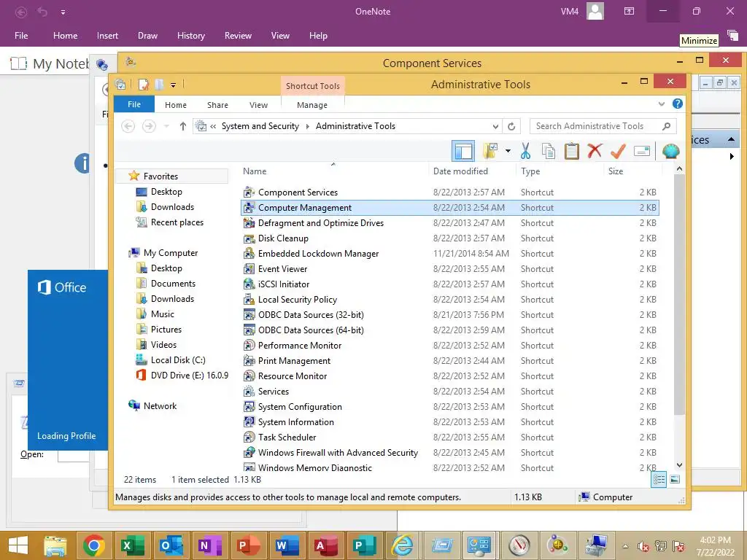Open the File tab in Explorer
747x560 pixels.
[134, 104]
